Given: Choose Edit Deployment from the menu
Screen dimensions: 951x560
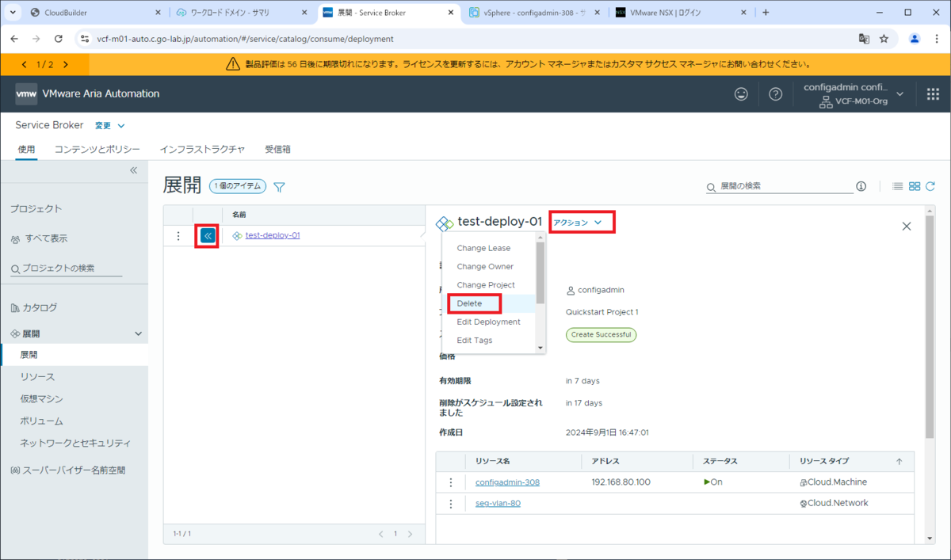Looking at the screenshot, I should 489,322.
